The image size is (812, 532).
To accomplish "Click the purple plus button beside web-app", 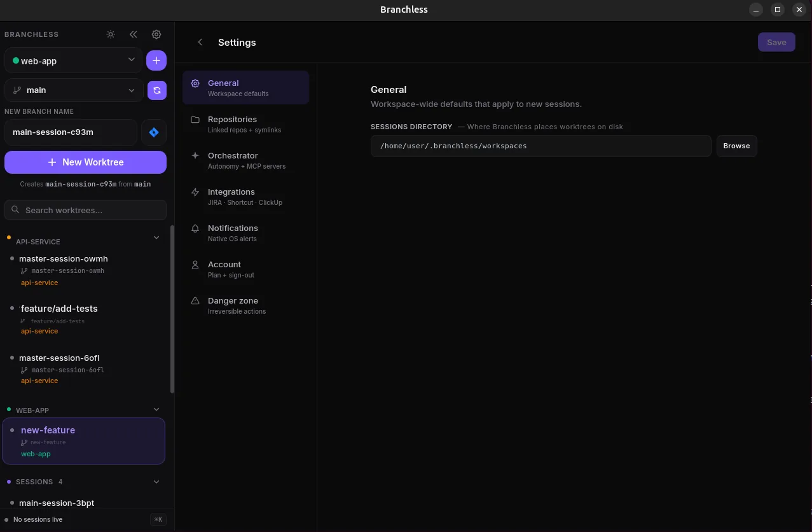I will [156, 60].
